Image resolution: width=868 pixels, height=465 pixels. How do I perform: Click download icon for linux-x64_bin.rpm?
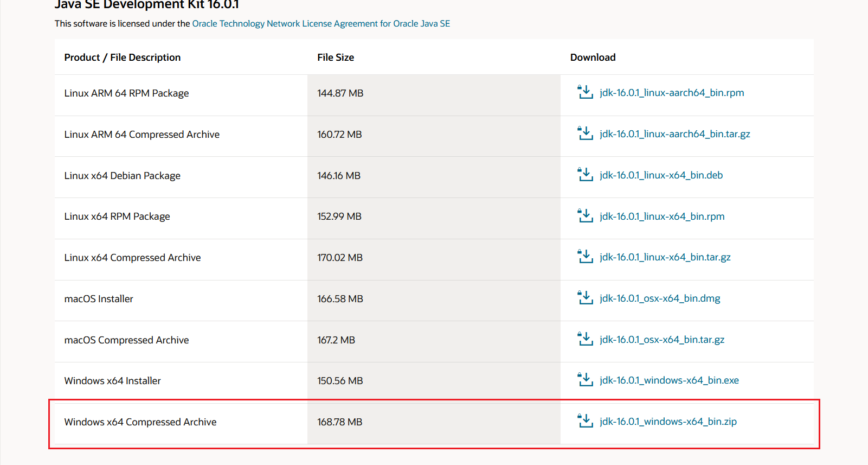click(x=585, y=216)
